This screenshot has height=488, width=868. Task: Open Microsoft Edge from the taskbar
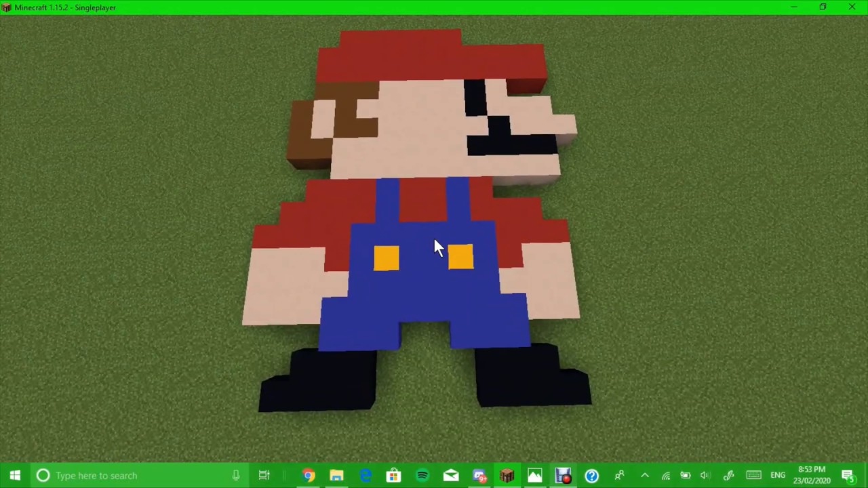point(366,475)
